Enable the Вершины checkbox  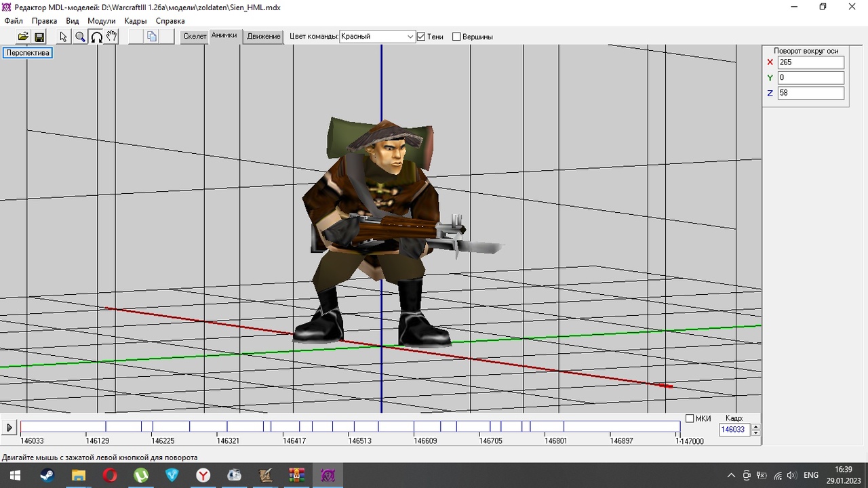click(x=456, y=37)
